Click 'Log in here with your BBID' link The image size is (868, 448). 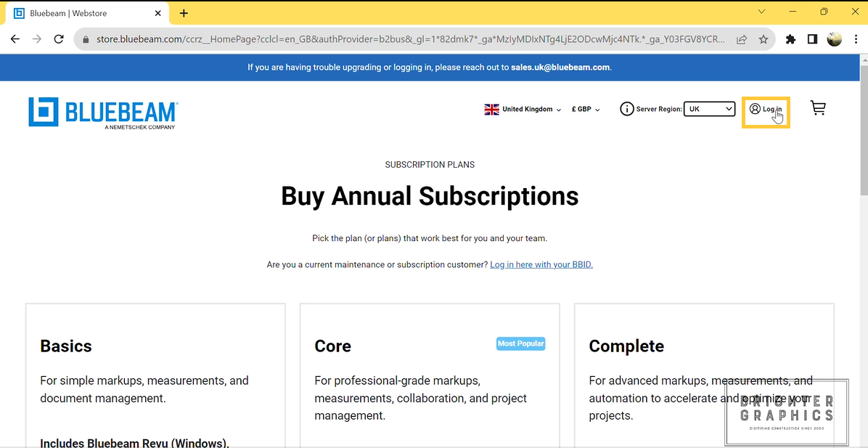(541, 265)
